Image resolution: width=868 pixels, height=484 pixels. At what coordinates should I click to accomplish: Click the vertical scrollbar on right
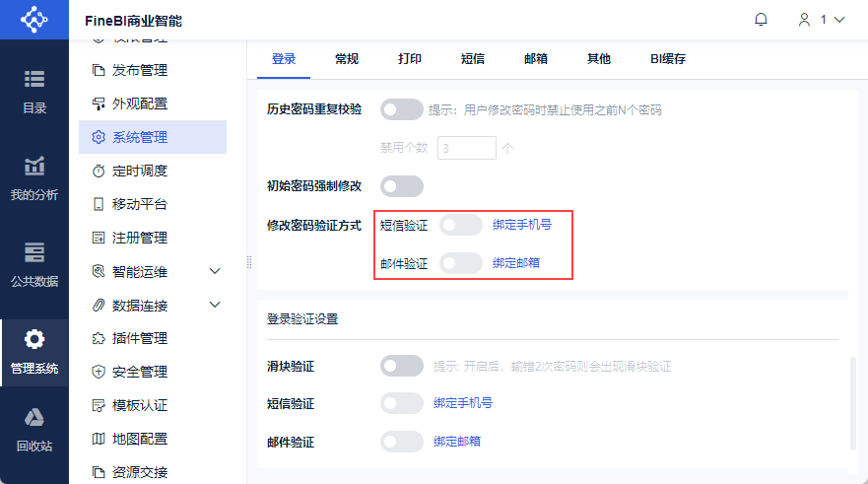(852, 404)
